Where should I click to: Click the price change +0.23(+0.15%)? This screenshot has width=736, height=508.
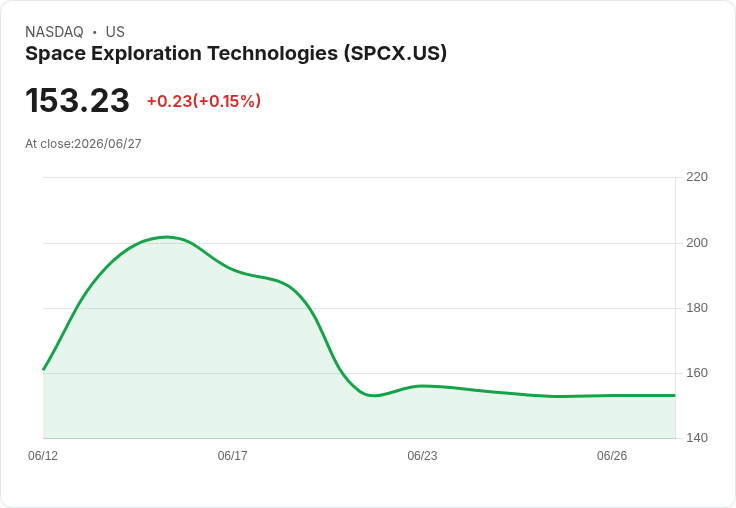[x=204, y=101]
